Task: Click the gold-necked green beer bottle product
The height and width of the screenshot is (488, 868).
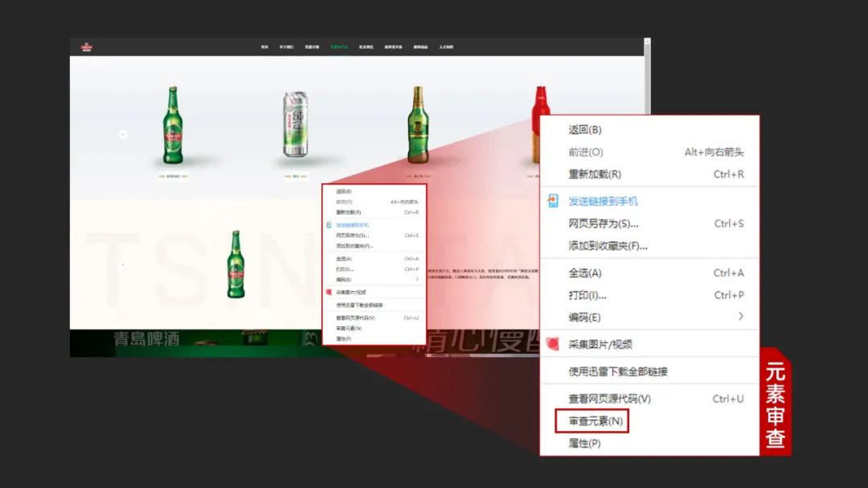Action: click(418, 125)
